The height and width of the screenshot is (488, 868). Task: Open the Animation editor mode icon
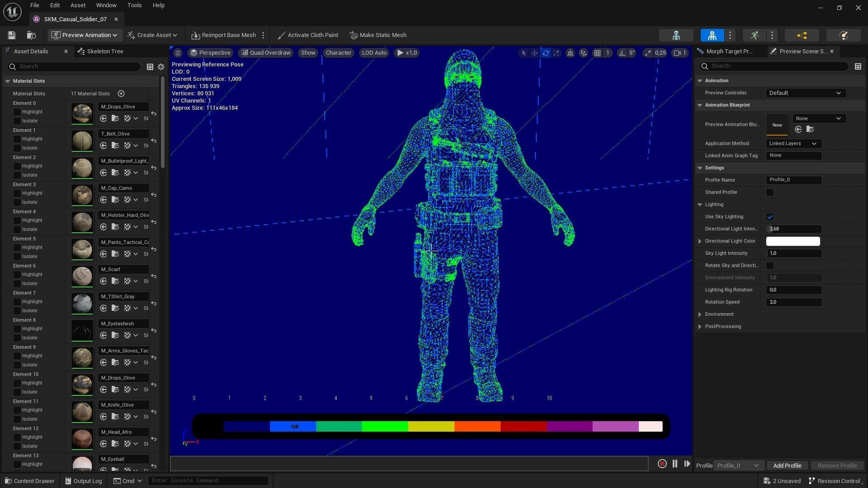point(754,35)
